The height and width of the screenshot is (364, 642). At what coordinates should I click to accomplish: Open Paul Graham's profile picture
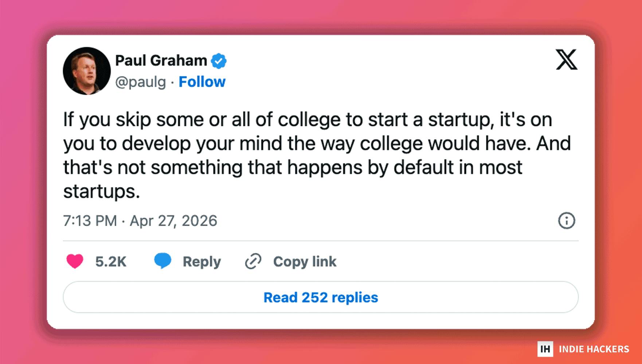pyautogui.click(x=87, y=71)
